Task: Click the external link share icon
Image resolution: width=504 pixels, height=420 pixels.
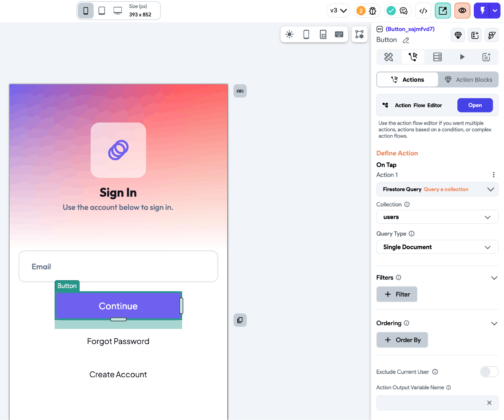Action: [443, 11]
